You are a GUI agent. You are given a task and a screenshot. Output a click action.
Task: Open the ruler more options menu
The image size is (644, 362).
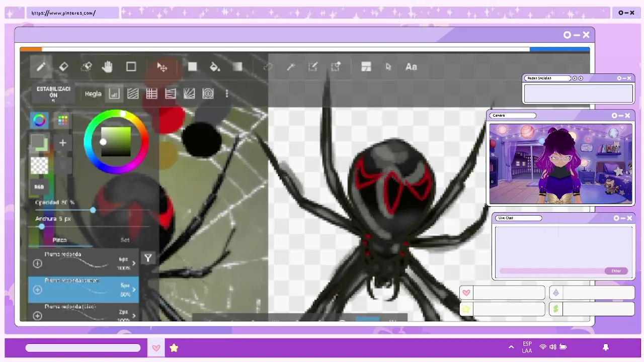pos(227,94)
